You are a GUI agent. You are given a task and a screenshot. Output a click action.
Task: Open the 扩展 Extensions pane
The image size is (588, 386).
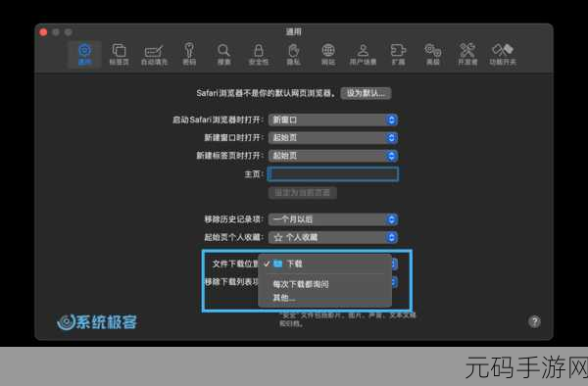[x=398, y=54]
